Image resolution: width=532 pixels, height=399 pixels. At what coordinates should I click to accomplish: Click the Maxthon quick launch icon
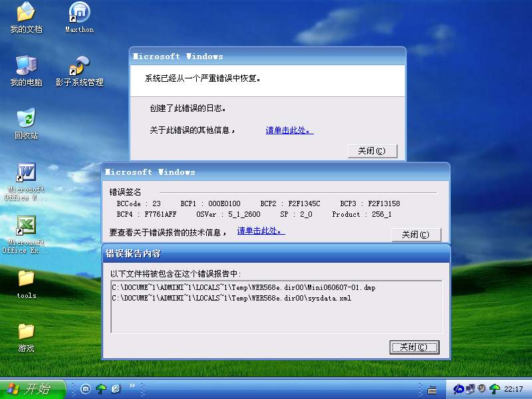pos(86,389)
